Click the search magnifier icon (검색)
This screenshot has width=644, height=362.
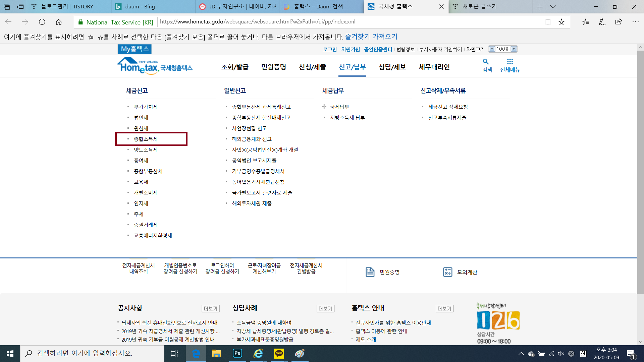(485, 62)
